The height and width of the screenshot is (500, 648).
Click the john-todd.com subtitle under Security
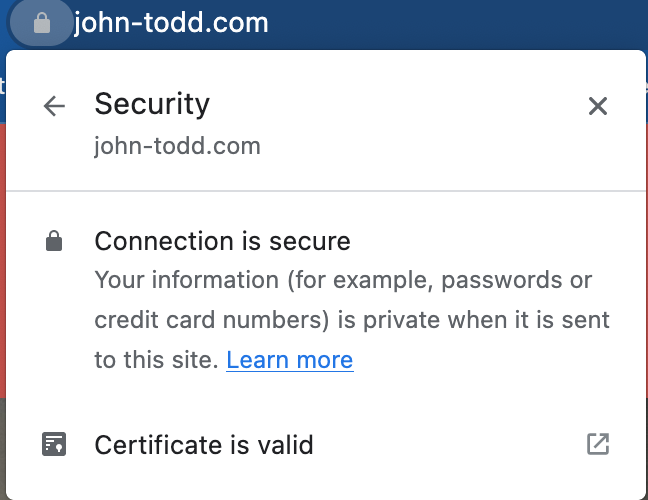click(x=177, y=146)
